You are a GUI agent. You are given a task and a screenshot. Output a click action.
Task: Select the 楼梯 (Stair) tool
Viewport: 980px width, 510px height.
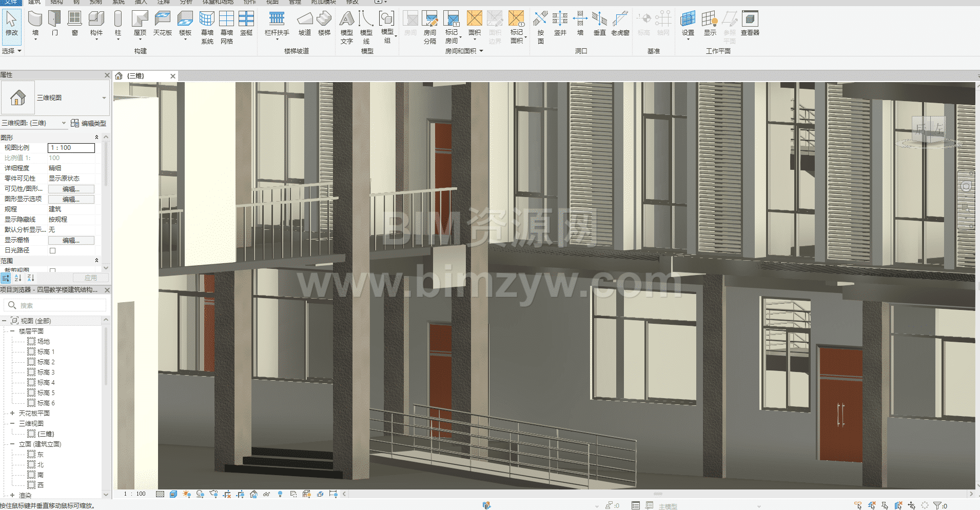[324, 24]
